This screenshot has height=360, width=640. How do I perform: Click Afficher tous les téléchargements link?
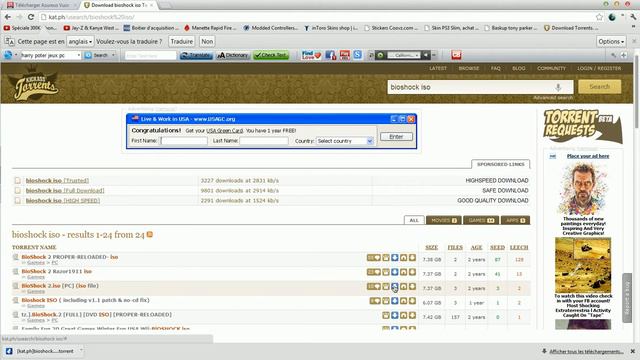(x=586, y=351)
